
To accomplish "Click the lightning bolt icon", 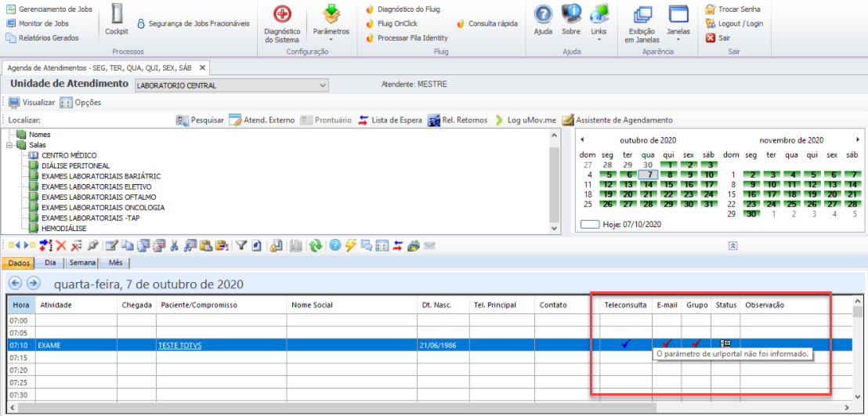I will pos(350,245).
